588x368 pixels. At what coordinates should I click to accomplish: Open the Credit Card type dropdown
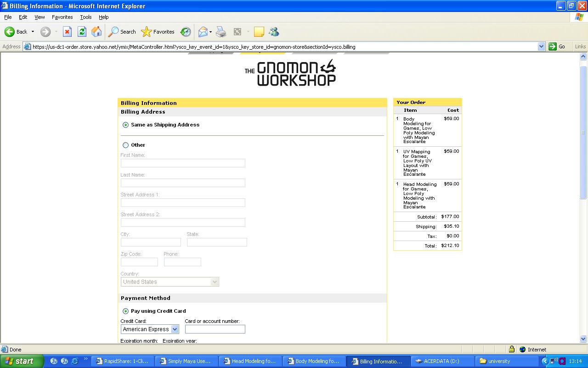pyautogui.click(x=150, y=329)
